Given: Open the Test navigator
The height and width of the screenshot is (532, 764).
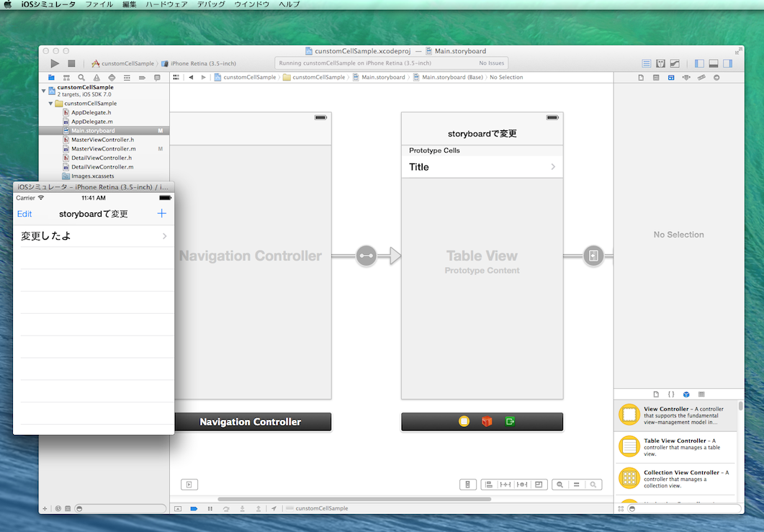Looking at the screenshot, I should click(x=112, y=78).
